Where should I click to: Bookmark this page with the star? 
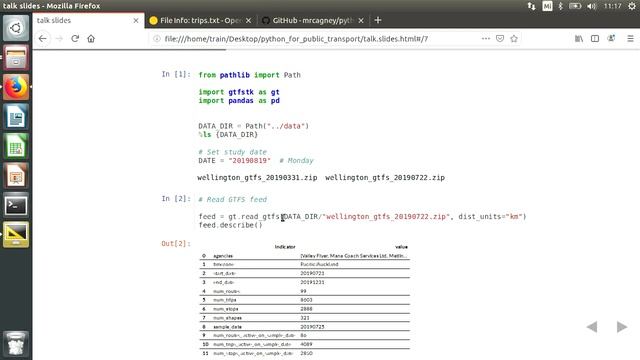[x=514, y=39]
